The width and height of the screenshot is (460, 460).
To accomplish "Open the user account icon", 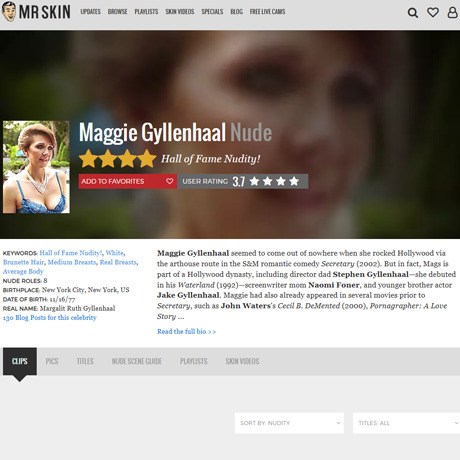I will (x=452, y=12).
